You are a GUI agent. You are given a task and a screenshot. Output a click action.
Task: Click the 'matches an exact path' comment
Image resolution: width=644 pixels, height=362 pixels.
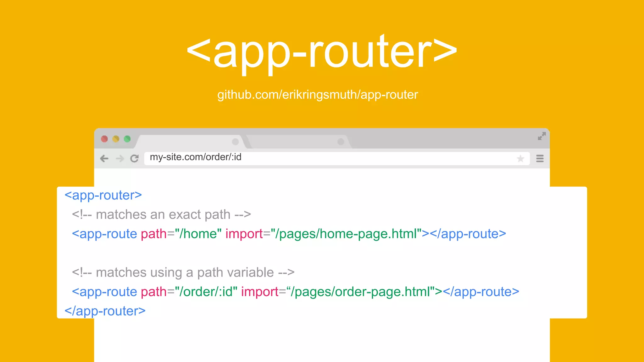click(x=161, y=215)
